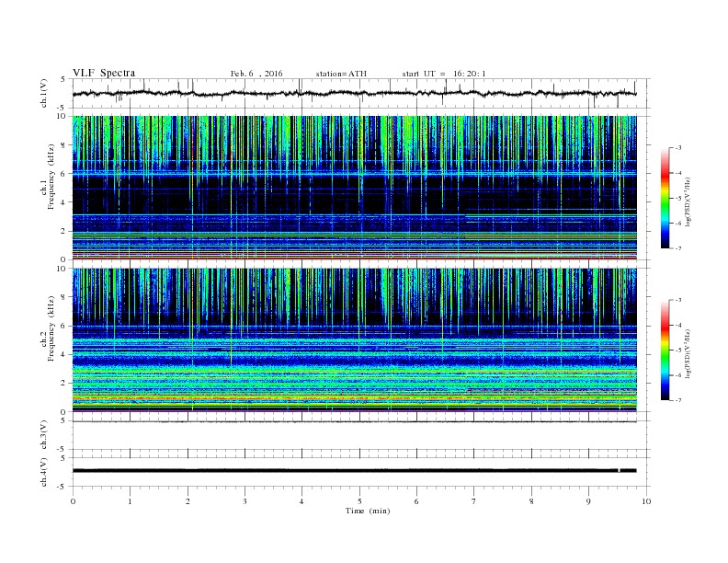Click the "station=ATH" header label
Viewport: 728px width, 563px height.
point(341,74)
